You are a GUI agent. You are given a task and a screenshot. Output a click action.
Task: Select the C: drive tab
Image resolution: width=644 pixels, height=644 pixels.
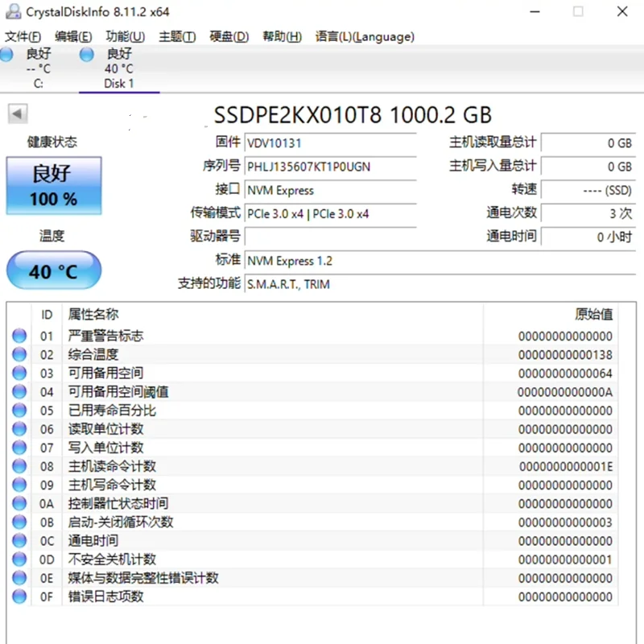tap(38, 68)
